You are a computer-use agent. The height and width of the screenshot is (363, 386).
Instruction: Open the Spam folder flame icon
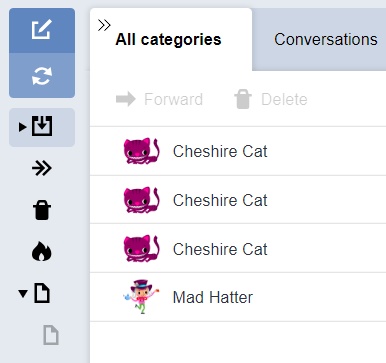tap(42, 251)
